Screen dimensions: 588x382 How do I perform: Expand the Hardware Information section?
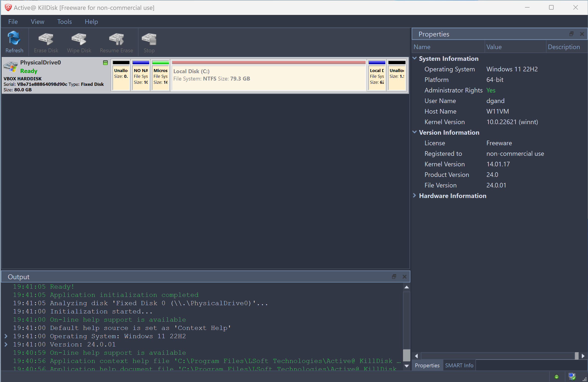pos(414,195)
